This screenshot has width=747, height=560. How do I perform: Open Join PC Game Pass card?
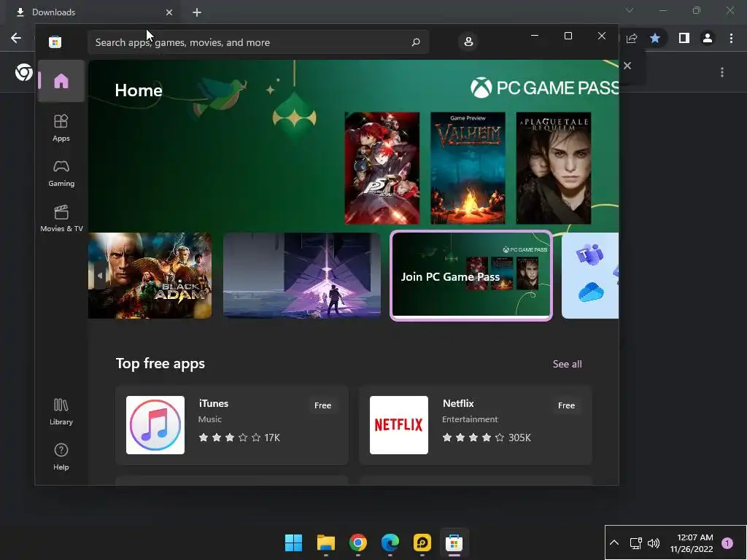(x=471, y=276)
